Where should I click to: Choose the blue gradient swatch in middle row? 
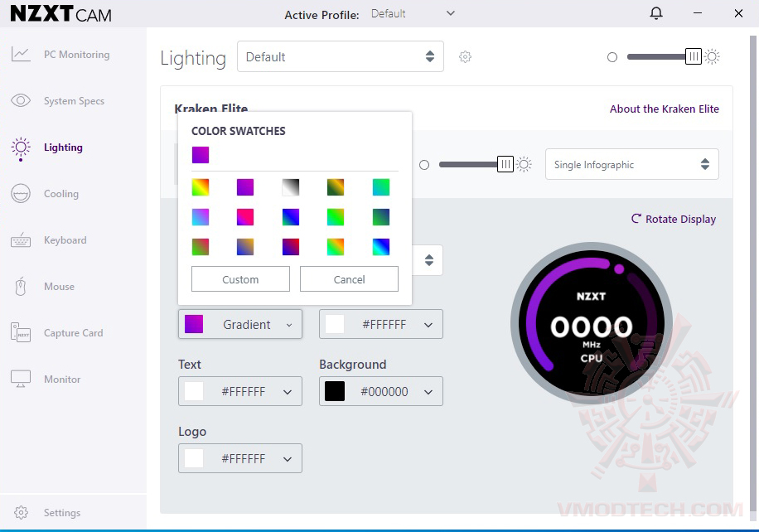pos(291,217)
